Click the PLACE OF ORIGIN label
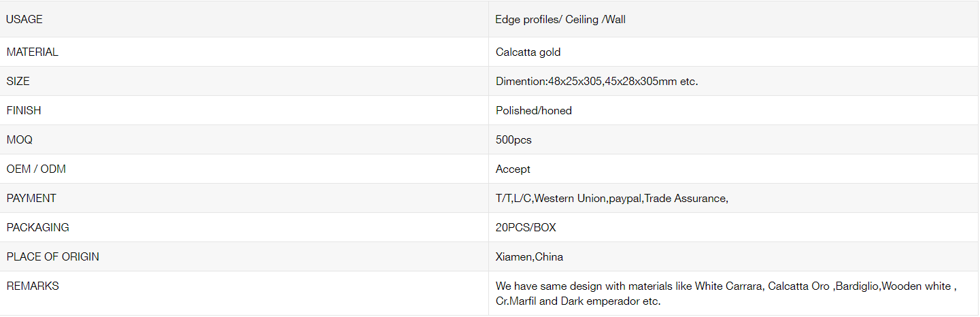The width and height of the screenshot is (980, 317). coord(52,256)
